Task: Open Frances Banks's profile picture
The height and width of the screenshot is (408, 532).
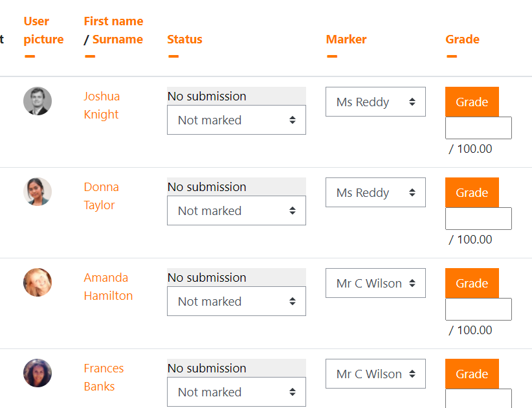Action: click(38, 373)
